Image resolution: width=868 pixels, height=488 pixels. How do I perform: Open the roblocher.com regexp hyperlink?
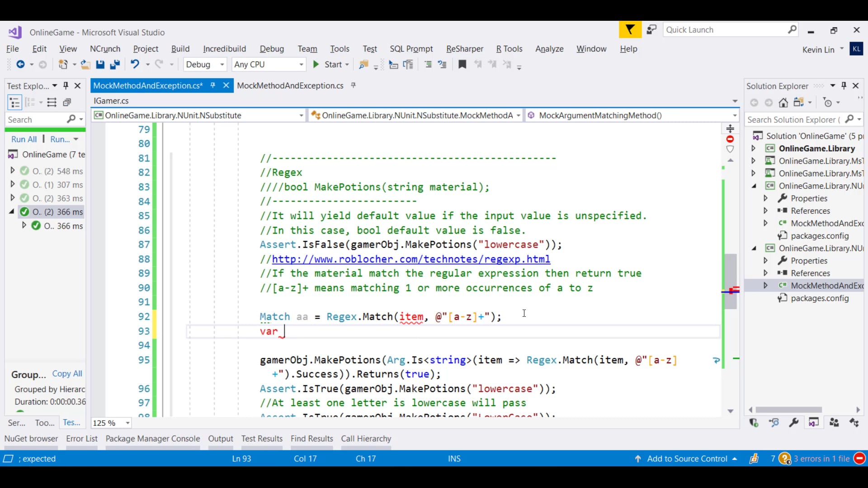point(410,259)
